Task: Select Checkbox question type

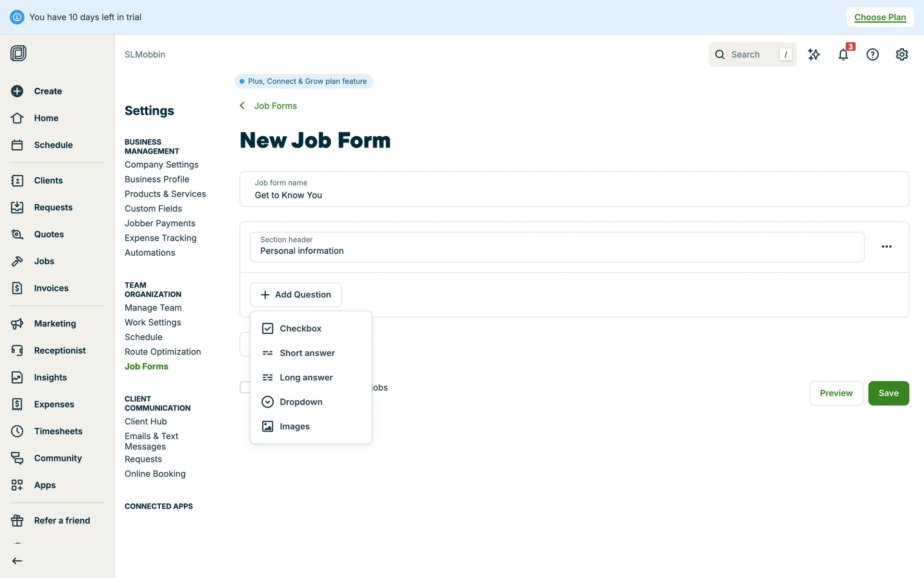Action: click(x=300, y=328)
